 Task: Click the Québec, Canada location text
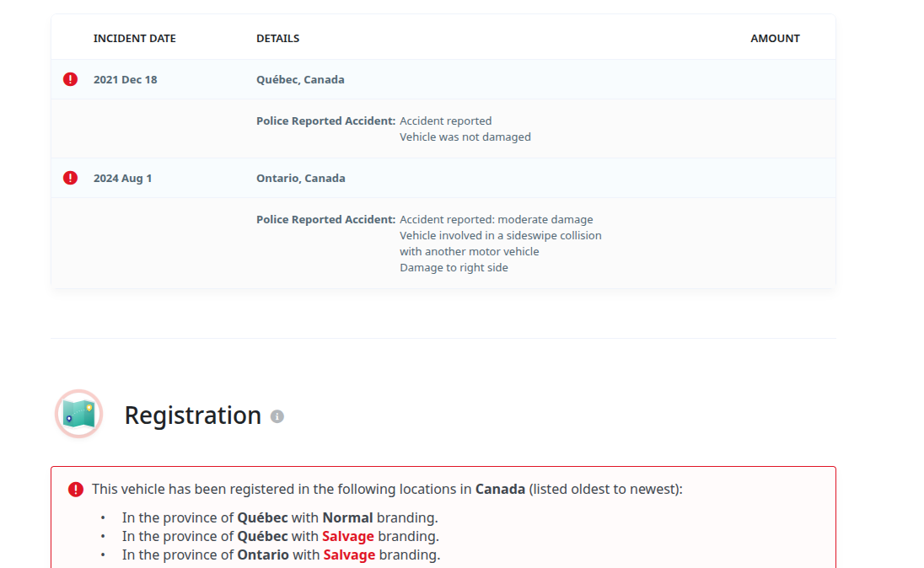[300, 79]
